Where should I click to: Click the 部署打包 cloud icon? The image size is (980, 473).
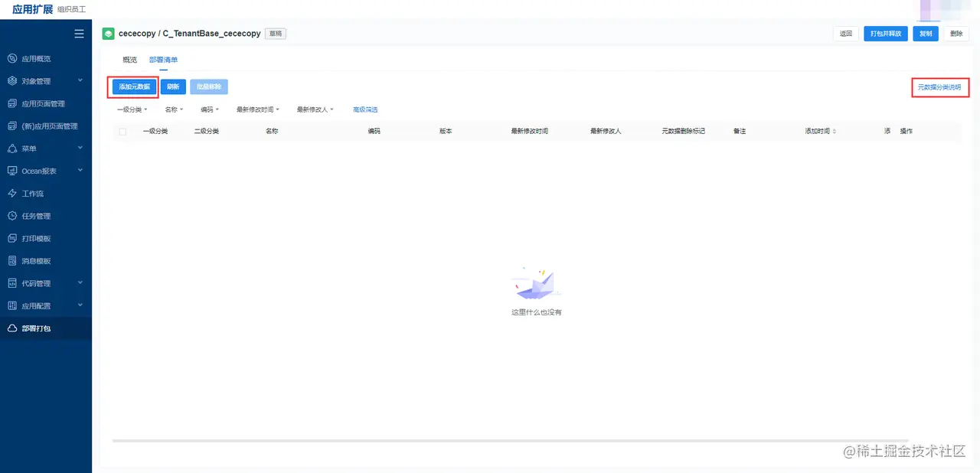point(12,328)
